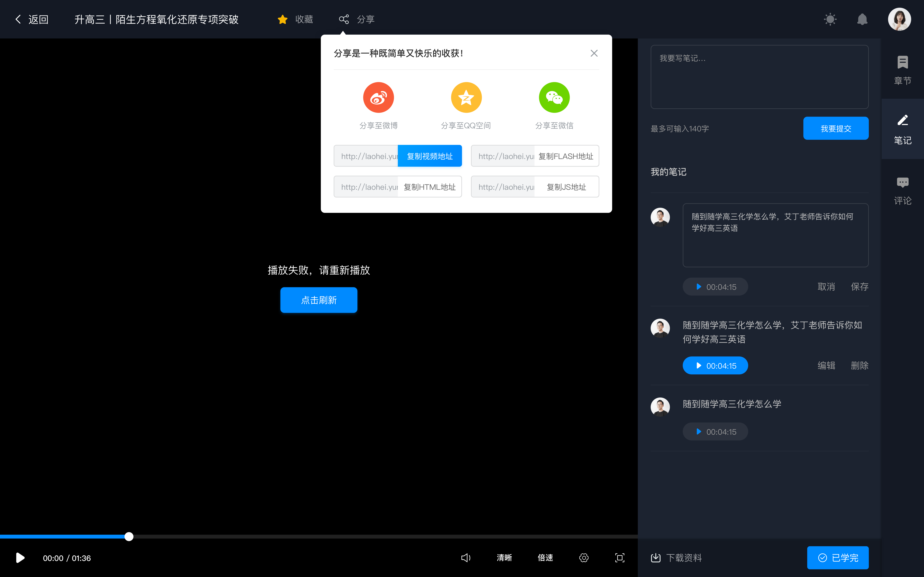Click the 我要写笔记 input field
This screenshot has width=924, height=577.
(x=758, y=76)
